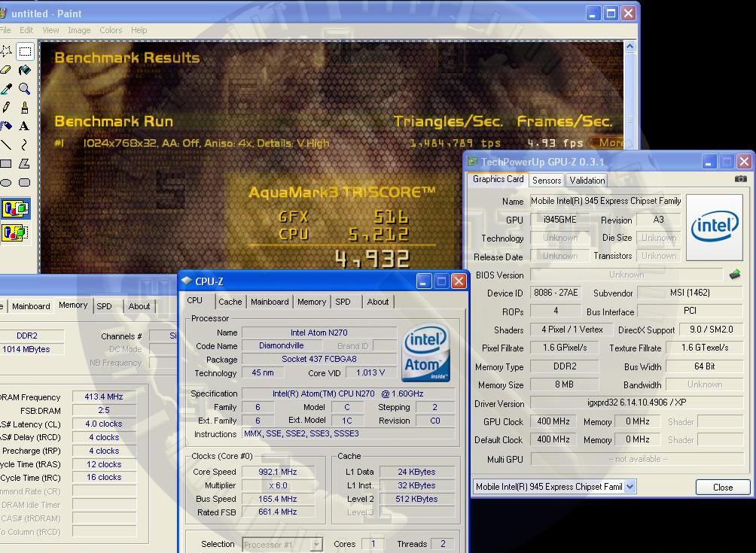
Task: Open the Edit menu in Paint
Action: (x=26, y=30)
